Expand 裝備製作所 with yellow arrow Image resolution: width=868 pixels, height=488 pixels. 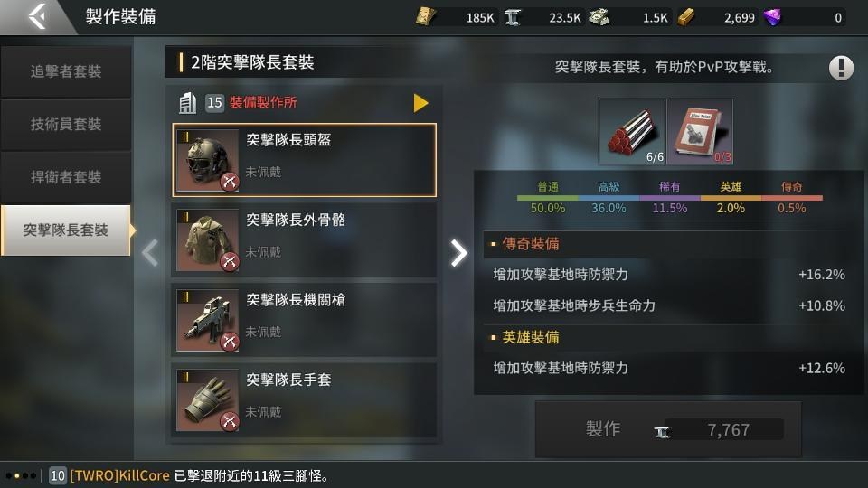click(x=420, y=103)
